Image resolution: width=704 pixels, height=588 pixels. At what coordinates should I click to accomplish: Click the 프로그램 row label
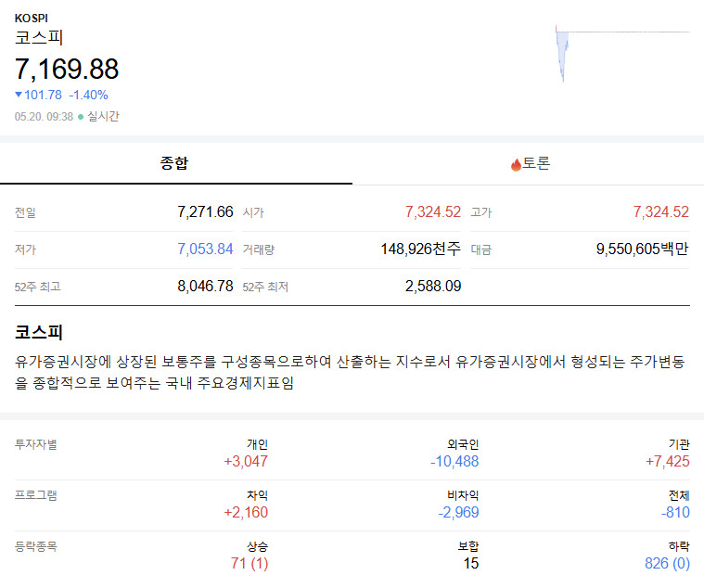pyautogui.click(x=36, y=495)
